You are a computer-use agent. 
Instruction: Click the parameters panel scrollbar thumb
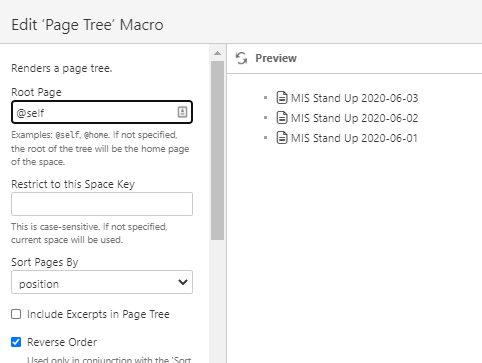click(x=217, y=150)
